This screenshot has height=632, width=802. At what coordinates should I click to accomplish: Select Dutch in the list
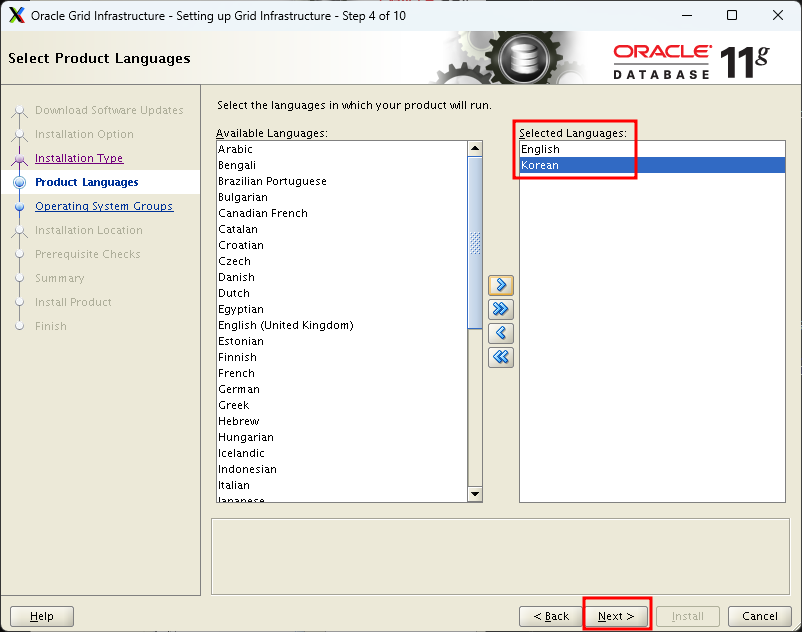point(342,293)
